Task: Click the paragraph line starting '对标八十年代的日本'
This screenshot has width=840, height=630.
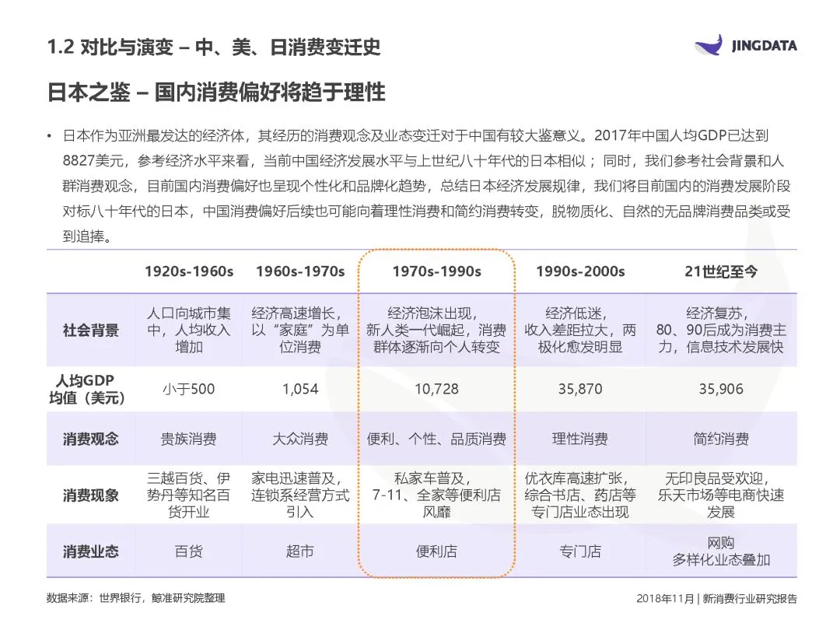Action: tap(426, 211)
